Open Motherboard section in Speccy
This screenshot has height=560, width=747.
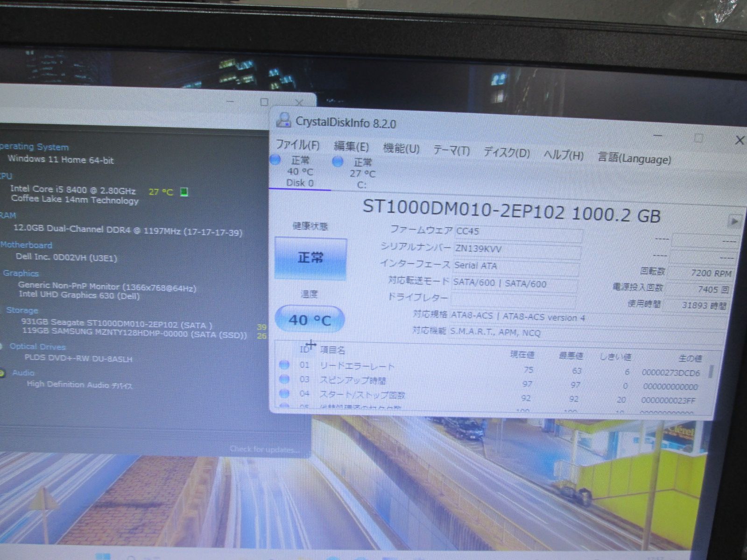[x=26, y=245]
